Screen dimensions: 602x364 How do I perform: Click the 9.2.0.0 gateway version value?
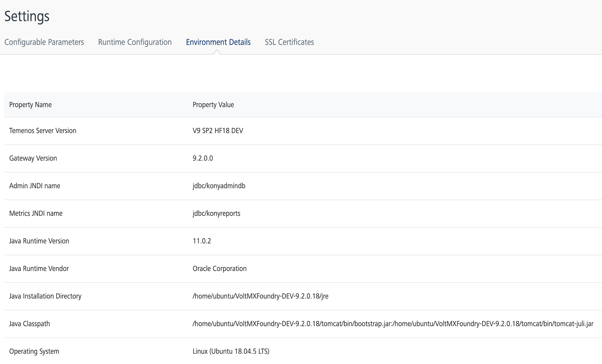(x=202, y=158)
